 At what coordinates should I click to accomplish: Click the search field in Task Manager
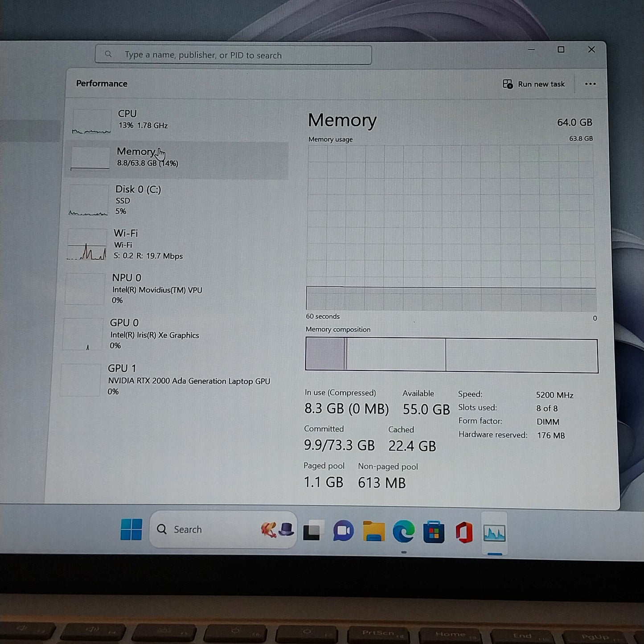pos(233,55)
